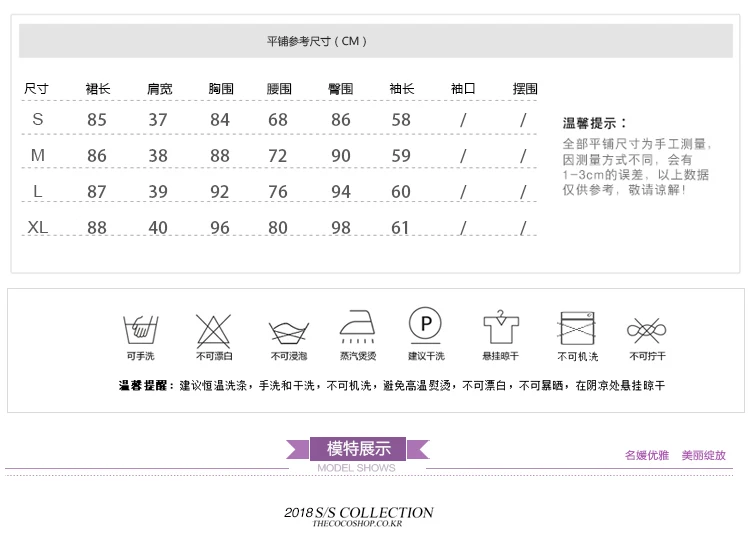
Task: Click the MODEL SHOWS subtitle text
Action: click(356, 468)
